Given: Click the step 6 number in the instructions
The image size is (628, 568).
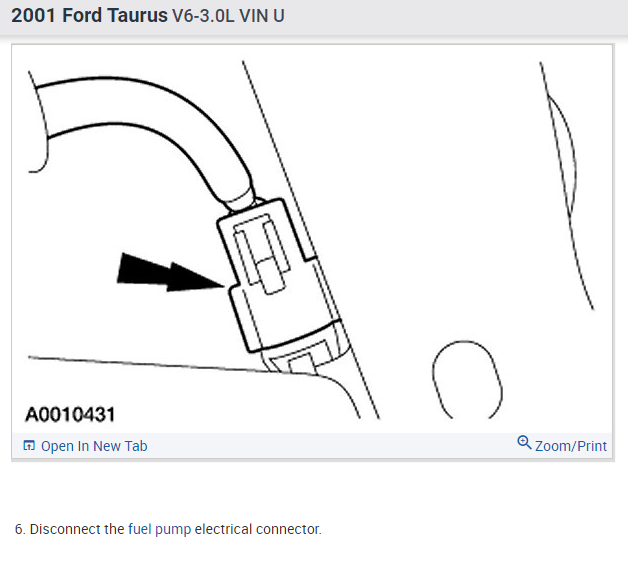Looking at the screenshot, I should 20,529.
